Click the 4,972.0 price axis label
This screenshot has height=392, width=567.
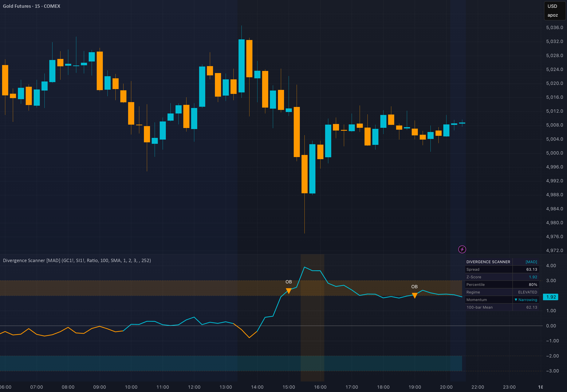point(555,251)
